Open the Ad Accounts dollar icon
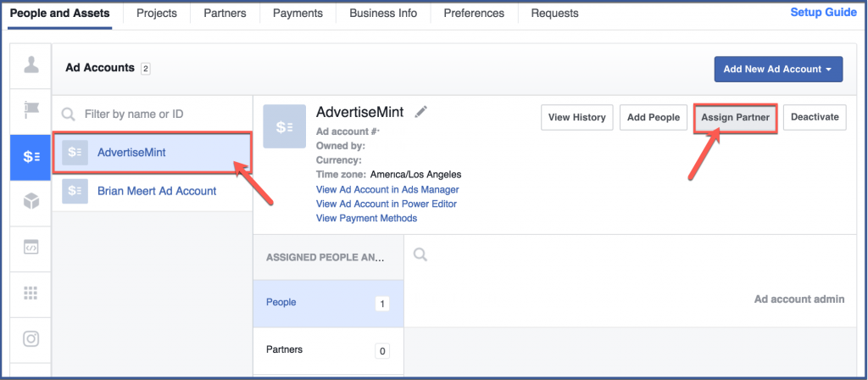The width and height of the screenshot is (868, 380). 31,157
